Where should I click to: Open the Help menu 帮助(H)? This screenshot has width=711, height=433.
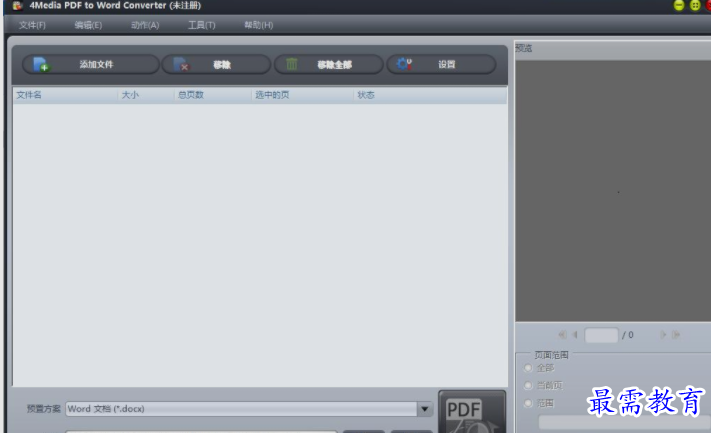click(258, 25)
